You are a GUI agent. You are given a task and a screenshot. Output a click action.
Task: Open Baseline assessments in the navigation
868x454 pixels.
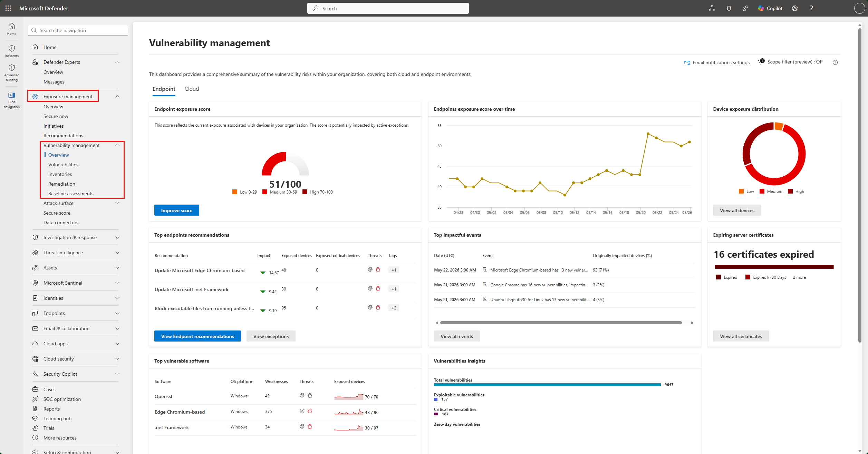click(71, 194)
